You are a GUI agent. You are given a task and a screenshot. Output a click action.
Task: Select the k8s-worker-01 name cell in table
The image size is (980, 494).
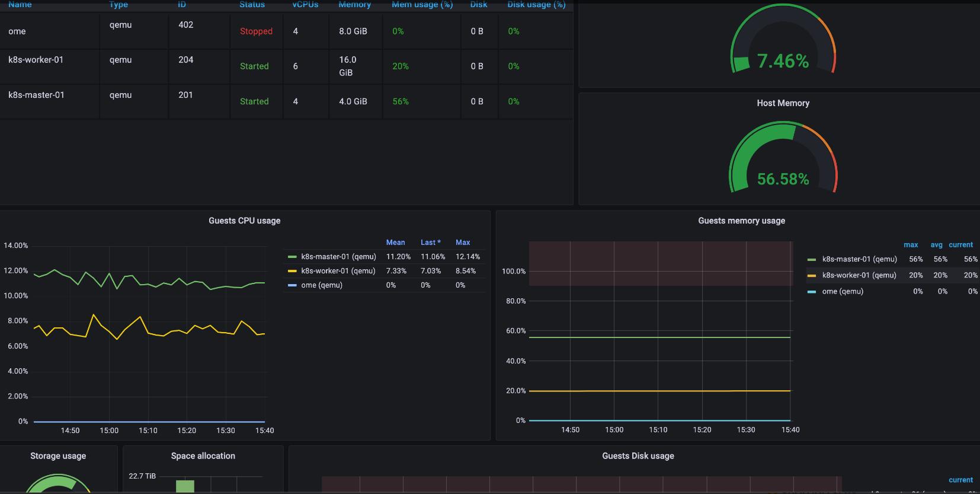[x=36, y=60]
